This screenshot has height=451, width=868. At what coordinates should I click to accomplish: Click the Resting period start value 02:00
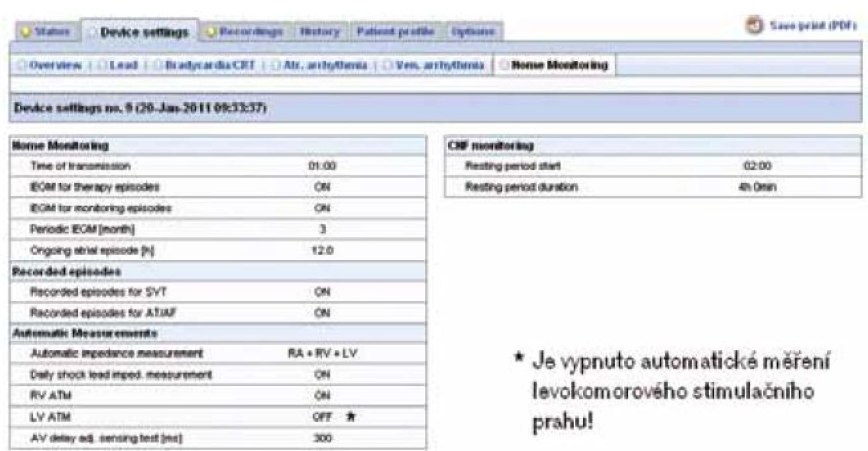click(757, 166)
